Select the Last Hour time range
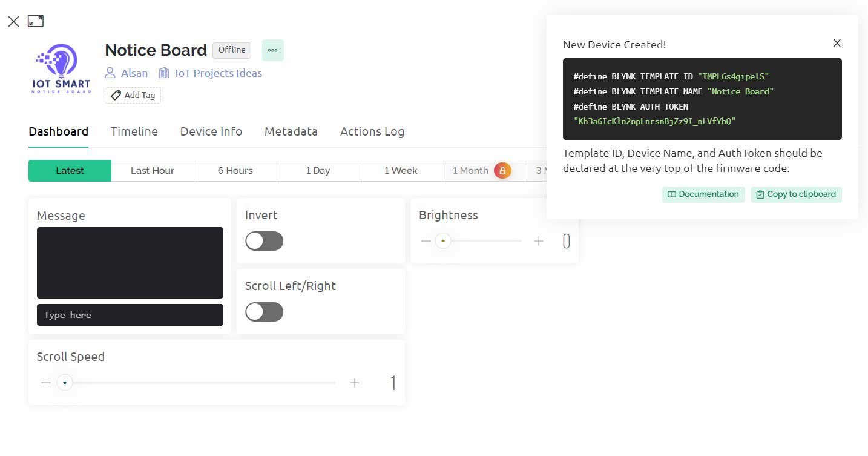 [152, 170]
